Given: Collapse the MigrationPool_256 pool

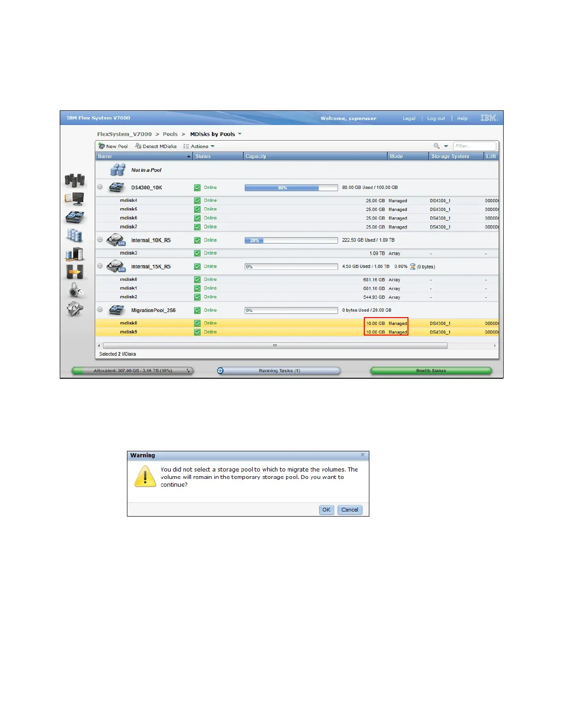Looking at the screenshot, I should coord(100,310).
